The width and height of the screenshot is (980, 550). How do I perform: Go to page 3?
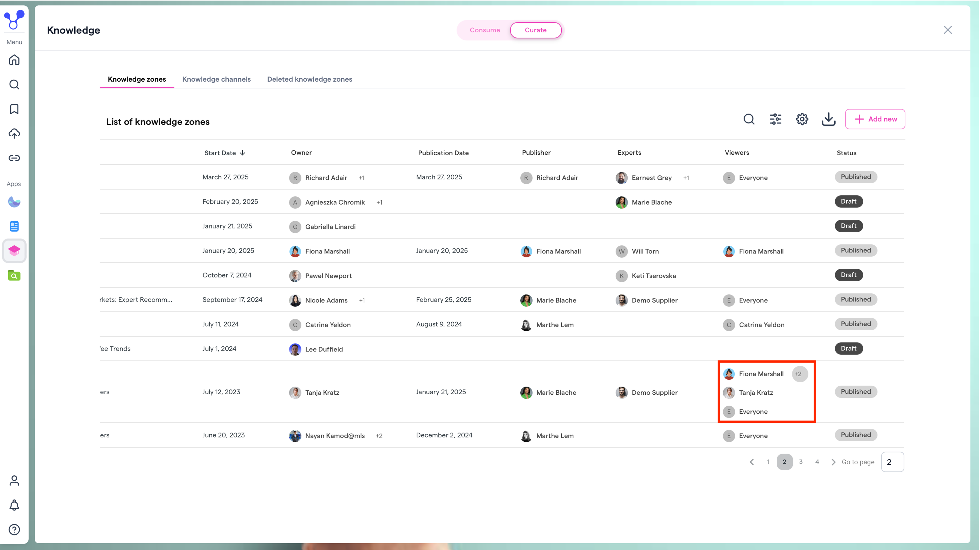coord(801,462)
